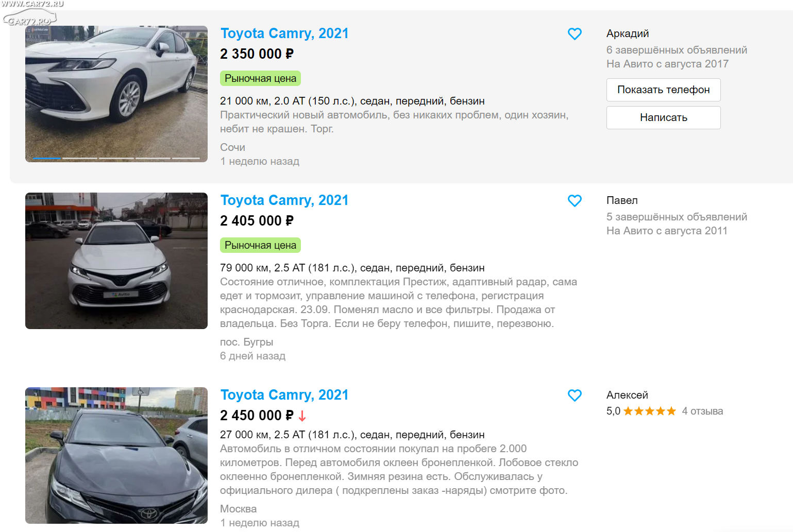793x532 pixels.
Task: Click the red price-drop arrow icon
Action: point(302,416)
